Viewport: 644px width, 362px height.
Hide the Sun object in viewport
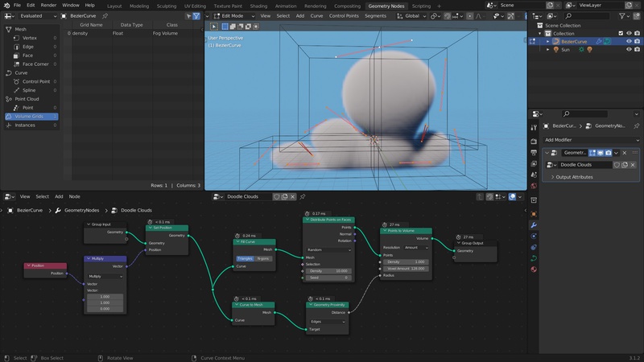click(628, 50)
